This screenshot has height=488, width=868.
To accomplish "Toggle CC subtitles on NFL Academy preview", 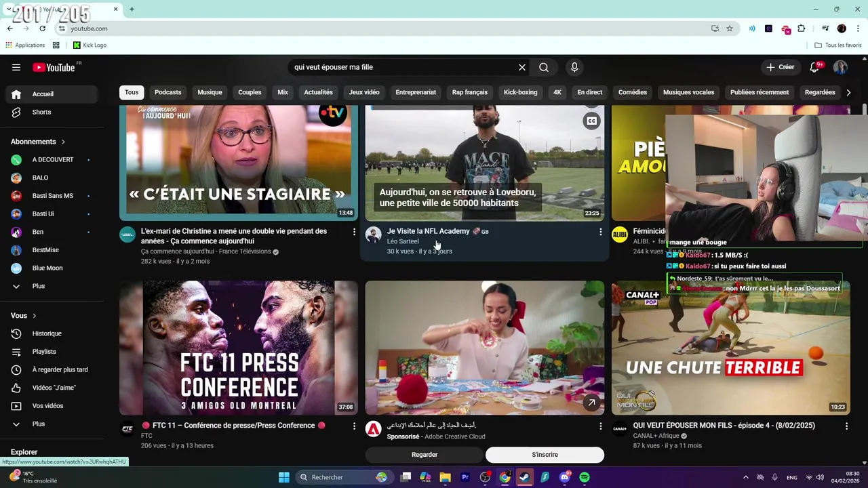I will pos(591,121).
